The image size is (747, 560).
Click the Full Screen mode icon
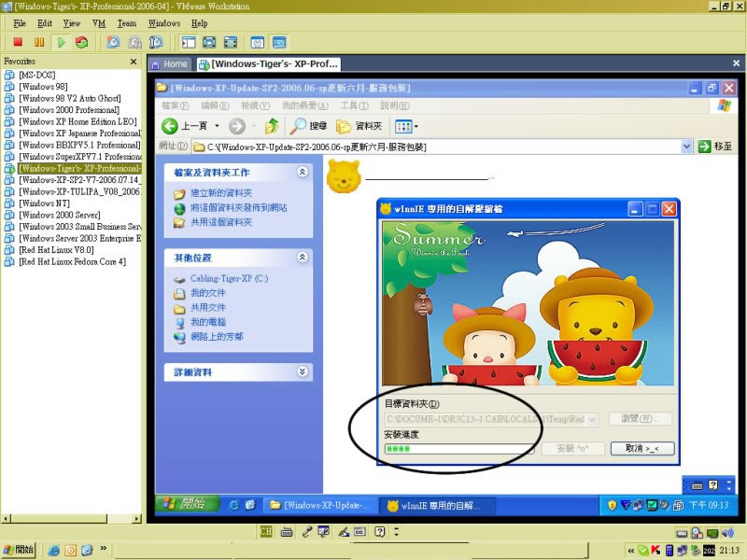[230, 42]
